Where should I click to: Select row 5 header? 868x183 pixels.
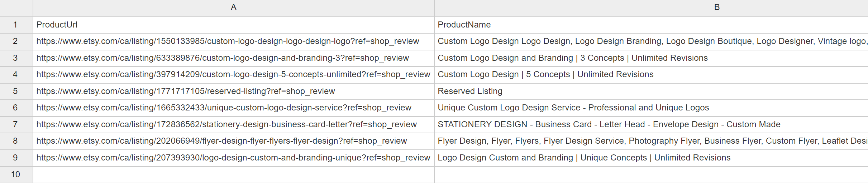coord(16,91)
